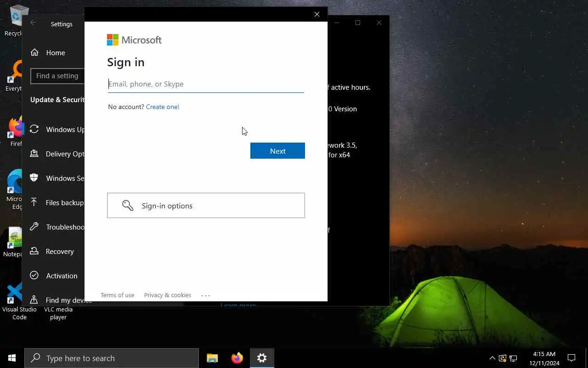
Task: Click the security status tray icon
Action: click(503, 358)
